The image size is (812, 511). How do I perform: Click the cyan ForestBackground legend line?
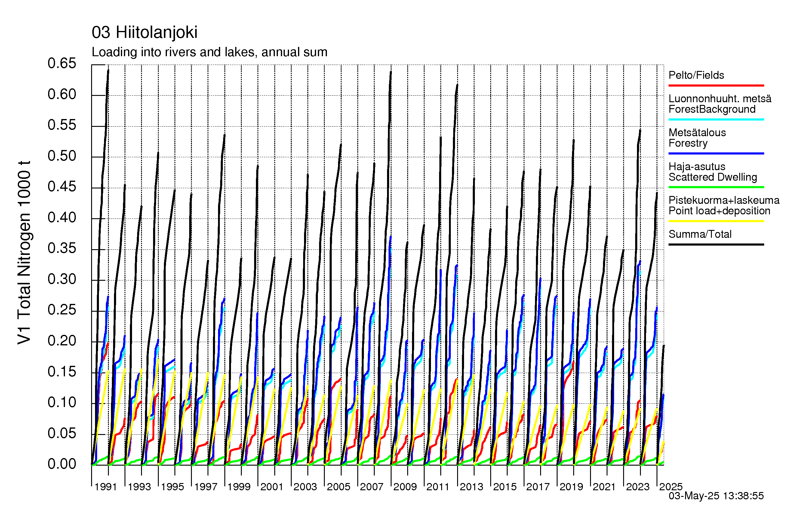[x=716, y=119]
